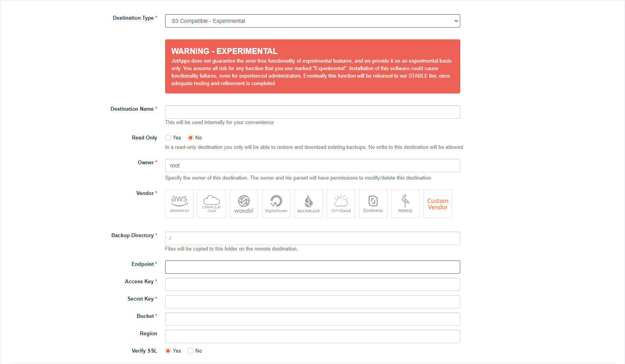Choose the Custom Vendor option
Image resolution: width=625 pixels, height=364 pixels.
pos(438,204)
